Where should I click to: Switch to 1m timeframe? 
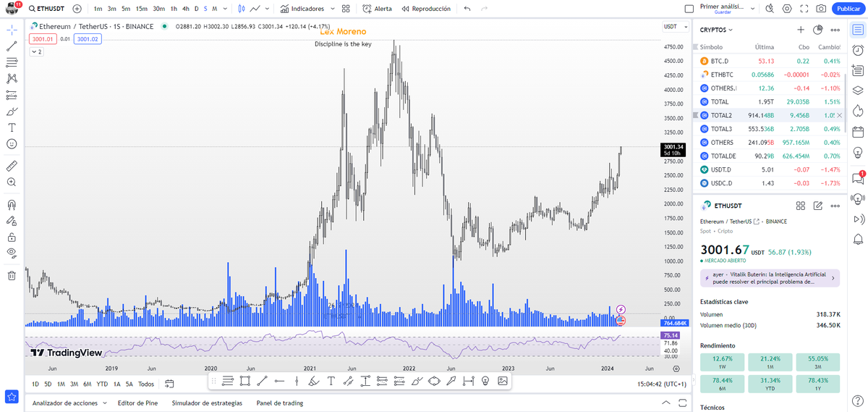pyautogui.click(x=98, y=9)
